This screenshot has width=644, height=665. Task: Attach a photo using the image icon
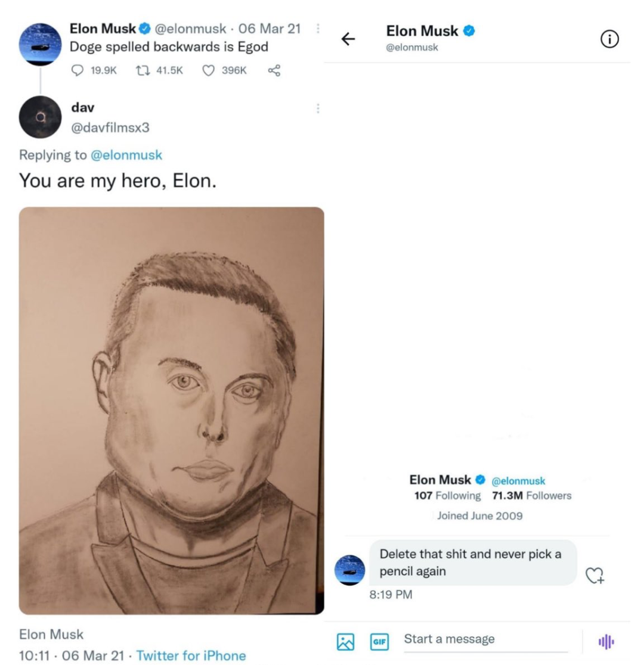point(346,641)
